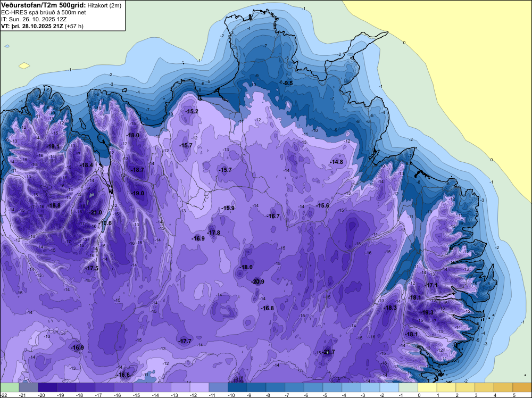Click the 'VT: þri. 28.10.2025 21Z' line
532x398 pixels.
(32, 26)
